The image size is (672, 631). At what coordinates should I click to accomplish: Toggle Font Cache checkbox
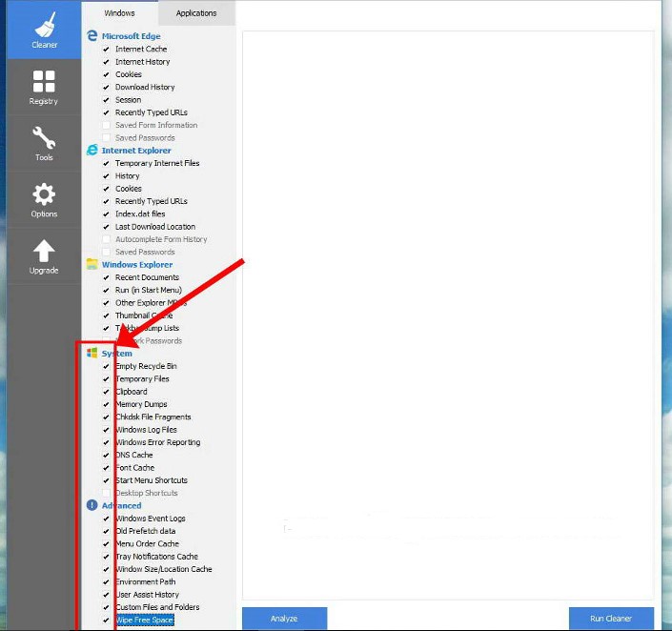[x=106, y=468]
